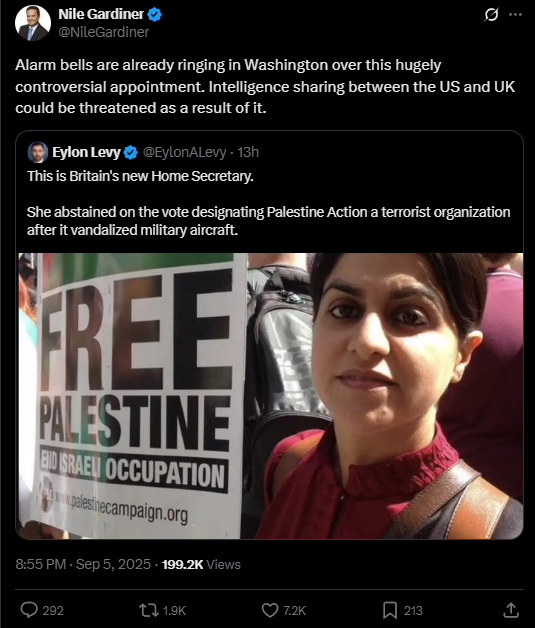Viewport: 535px width, 628px height.
Task: Open the three-dot more options menu
Action: tap(515, 15)
